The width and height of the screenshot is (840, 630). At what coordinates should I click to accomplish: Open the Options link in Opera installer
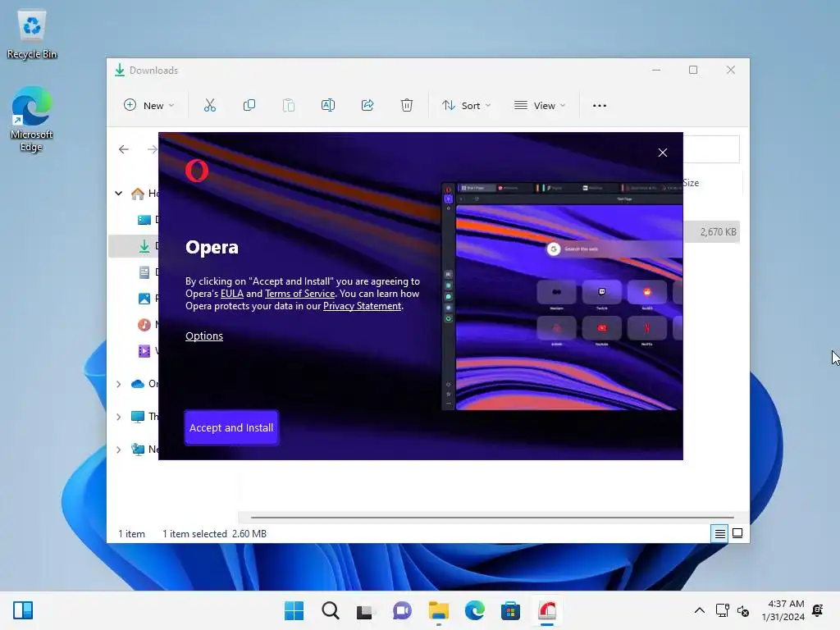click(x=204, y=336)
